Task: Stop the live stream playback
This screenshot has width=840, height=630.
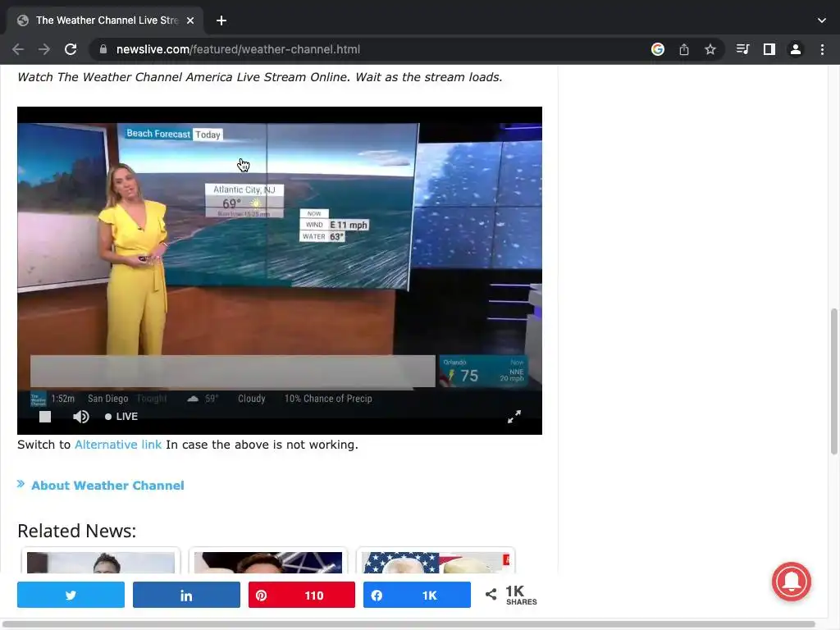Action: (x=45, y=417)
